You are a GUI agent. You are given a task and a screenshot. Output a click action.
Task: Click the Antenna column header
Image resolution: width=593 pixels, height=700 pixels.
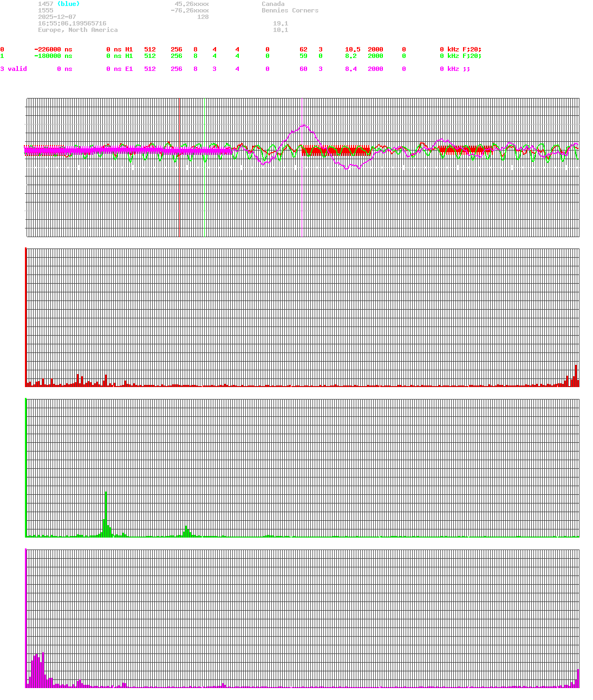(x=476, y=43)
